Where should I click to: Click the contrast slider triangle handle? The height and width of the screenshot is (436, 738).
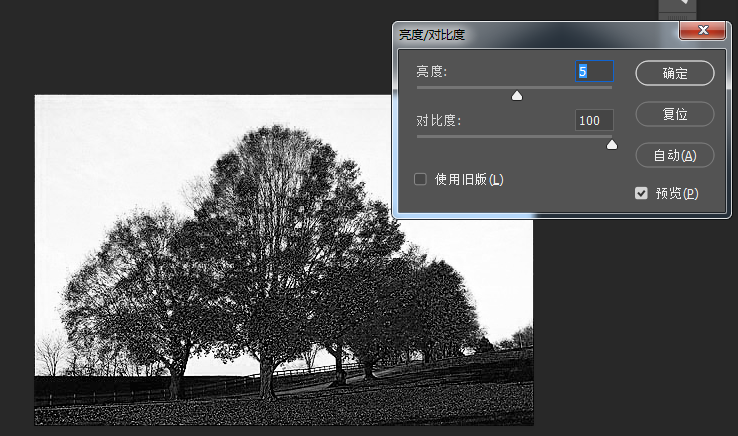(612, 144)
